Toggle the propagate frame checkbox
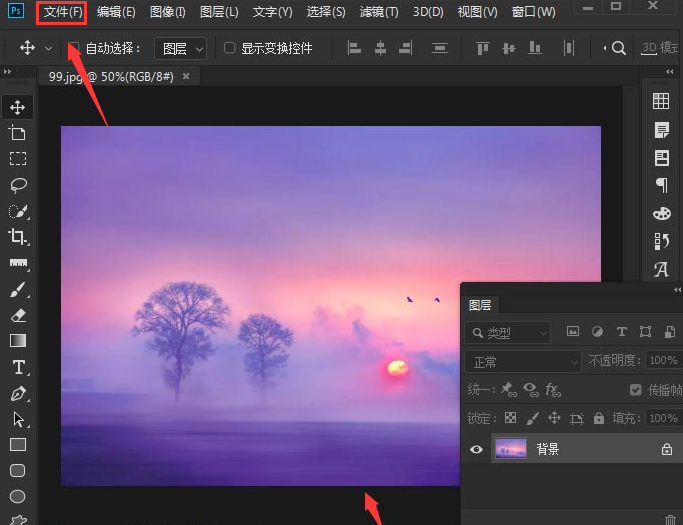 [636, 390]
